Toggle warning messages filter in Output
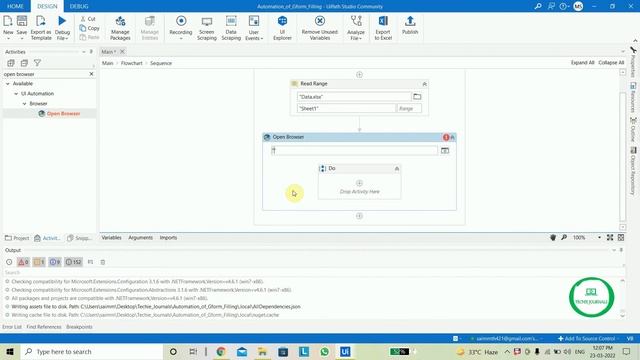The image size is (640, 360). pyautogui.click(x=39, y=262)
